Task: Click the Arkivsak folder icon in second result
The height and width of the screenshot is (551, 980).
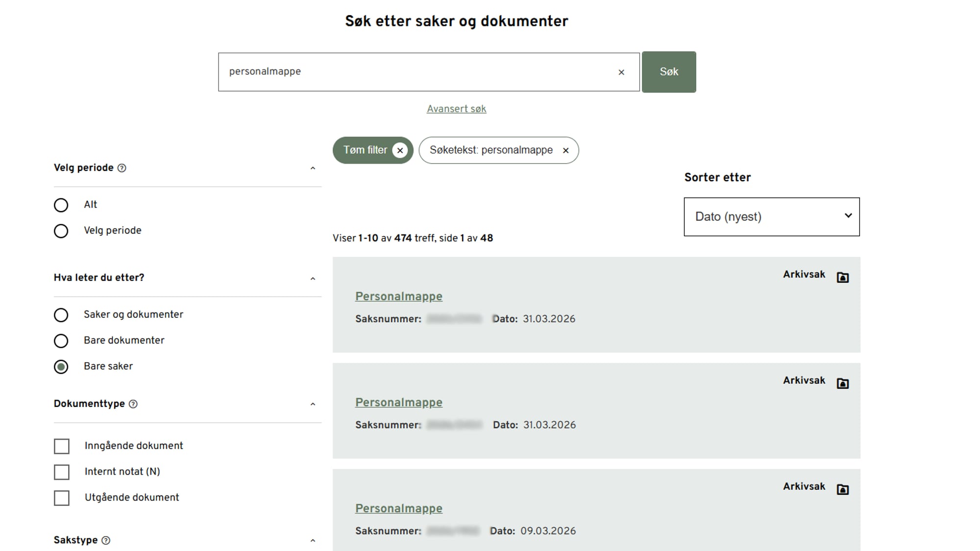Action: coord(842,383)
